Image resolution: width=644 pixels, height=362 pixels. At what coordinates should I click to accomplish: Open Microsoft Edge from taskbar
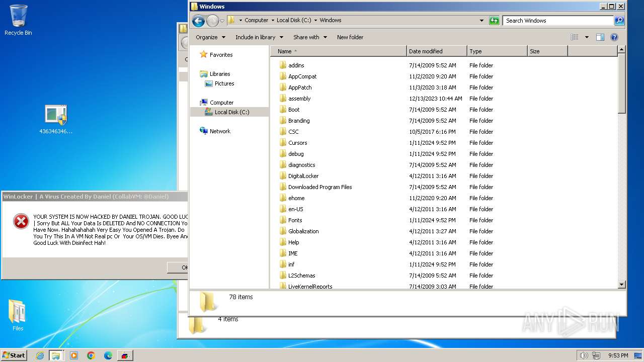point(108,355)
